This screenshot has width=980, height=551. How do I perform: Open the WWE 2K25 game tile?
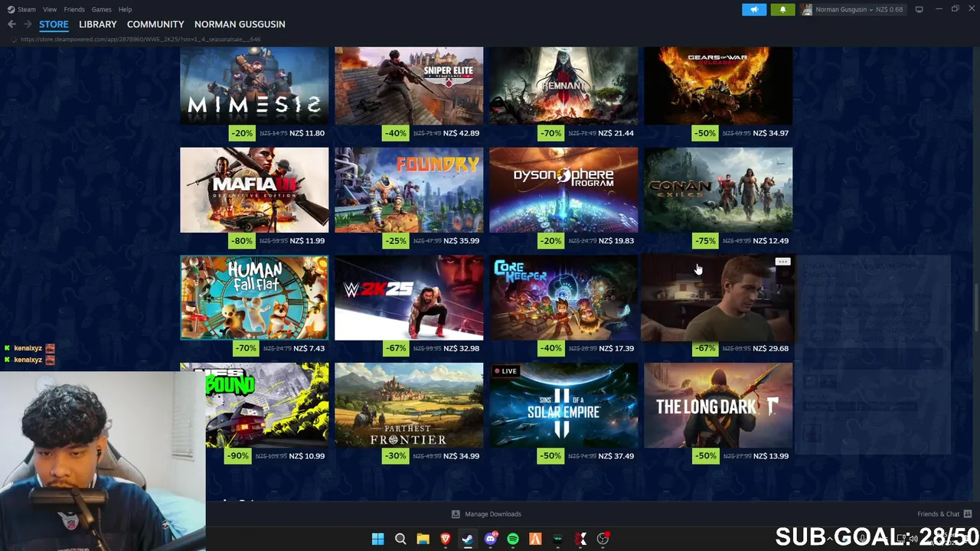tap(409, 298)
